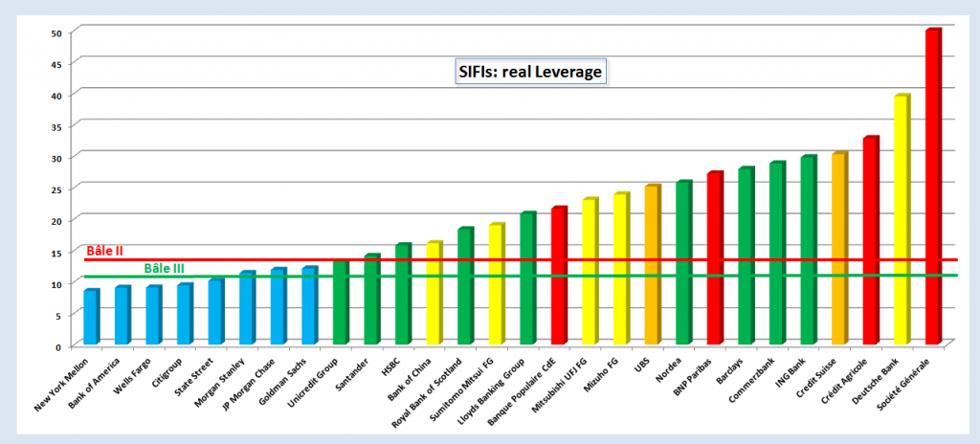Click the New York Mellon axis label
980x444 pixels.
coord(62,384)
